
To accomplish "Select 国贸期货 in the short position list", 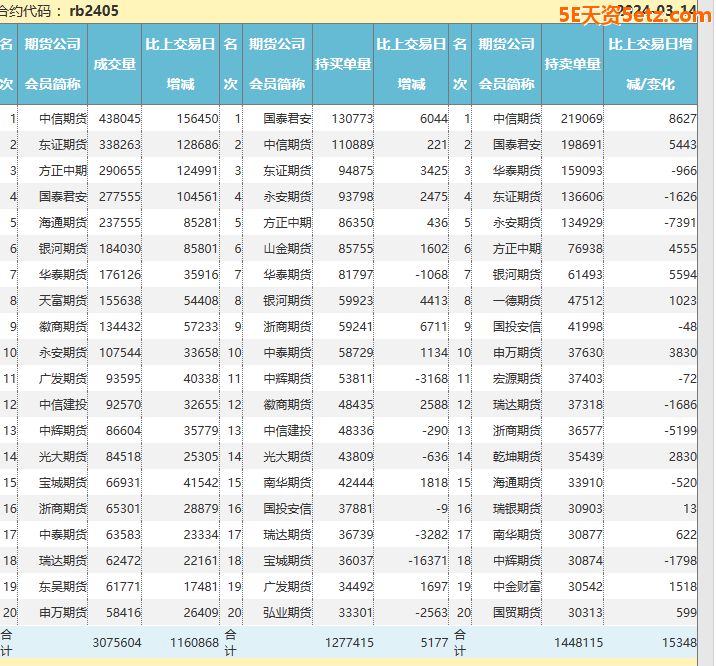I will point(517,613).
